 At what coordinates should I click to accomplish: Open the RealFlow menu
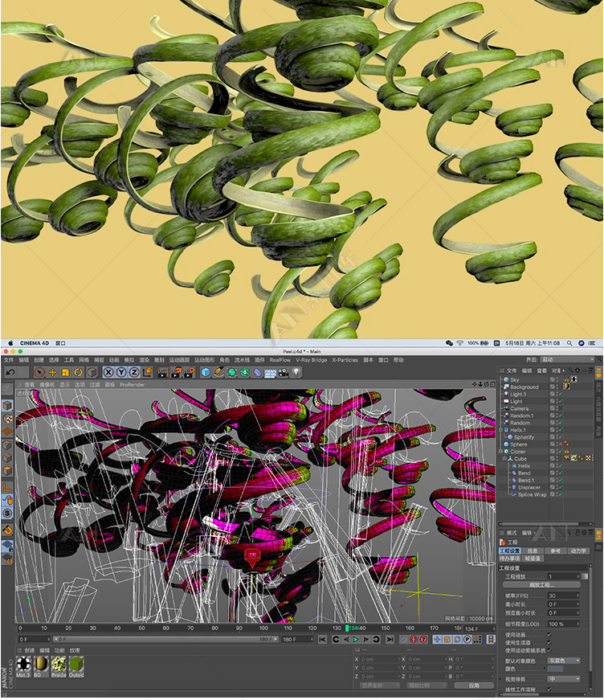[280, 360]
